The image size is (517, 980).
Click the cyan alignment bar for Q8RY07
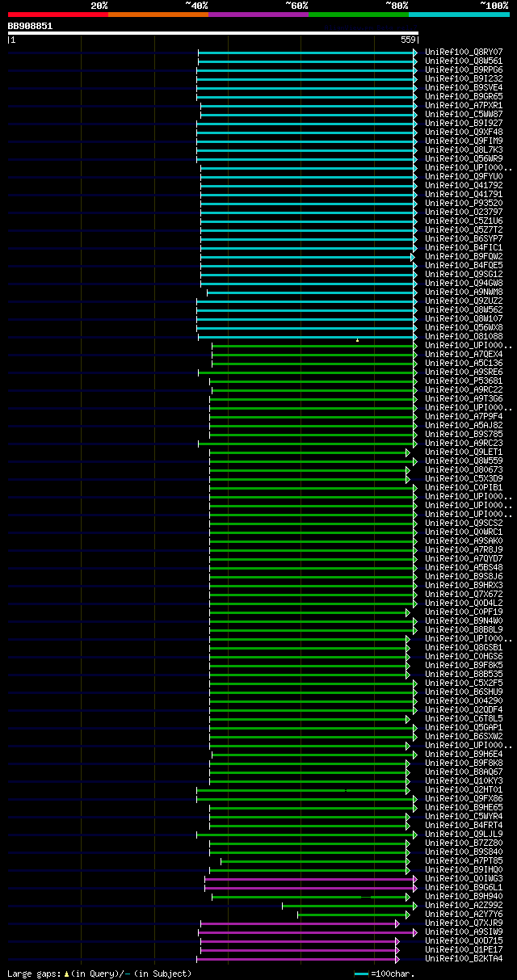pyautogui.click(x=307, y=52)
